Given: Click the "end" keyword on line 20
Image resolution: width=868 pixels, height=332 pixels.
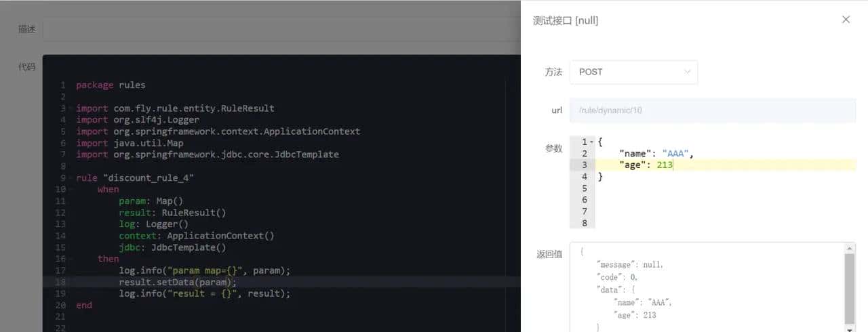Looking at the screenshot, I should click(84, 305).
